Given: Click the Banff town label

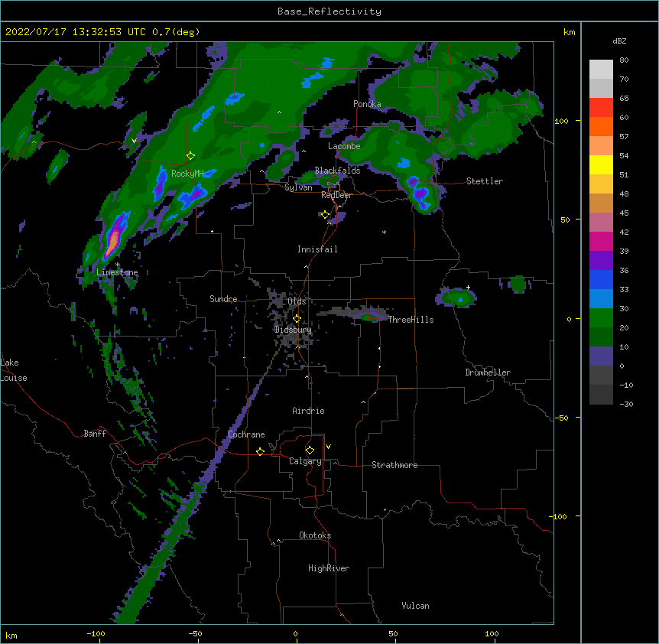Looking at the screenshot, I should pos(95,434).
